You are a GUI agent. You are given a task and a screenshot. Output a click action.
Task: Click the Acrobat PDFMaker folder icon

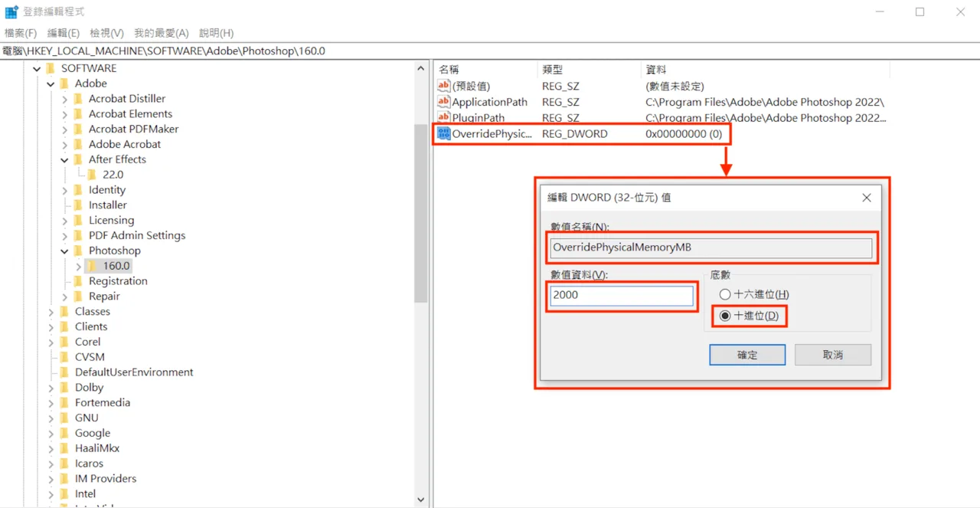78,129
